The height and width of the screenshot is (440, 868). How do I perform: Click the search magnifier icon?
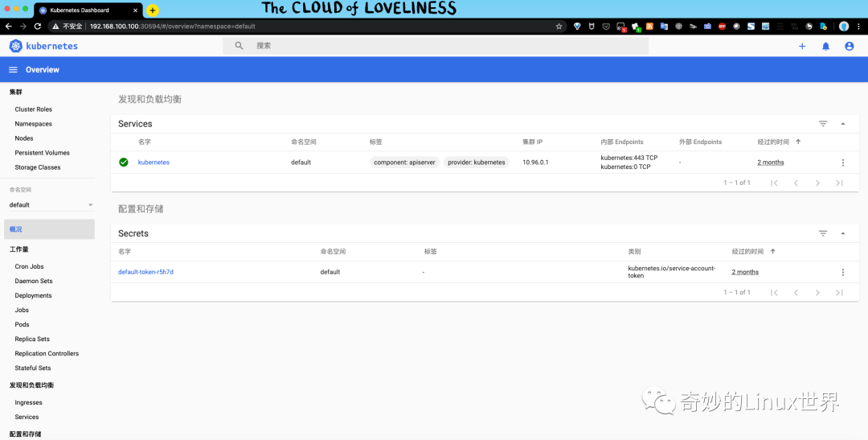click(x=240, y=45)
